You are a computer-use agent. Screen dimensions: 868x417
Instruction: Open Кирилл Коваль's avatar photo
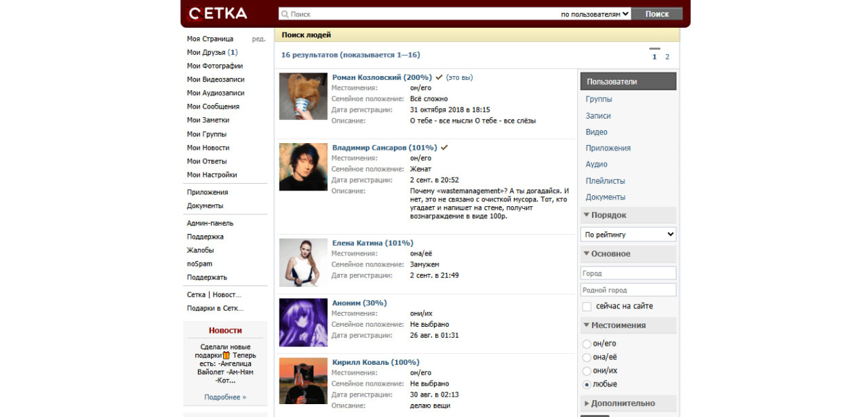[x=303, y=381]
